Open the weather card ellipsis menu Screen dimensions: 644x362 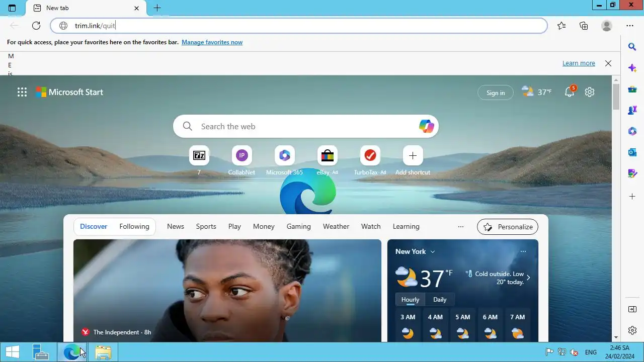523,251
